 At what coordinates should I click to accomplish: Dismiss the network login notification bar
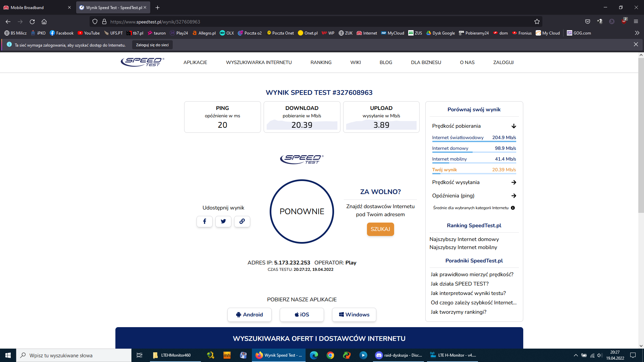click(636, 45)
